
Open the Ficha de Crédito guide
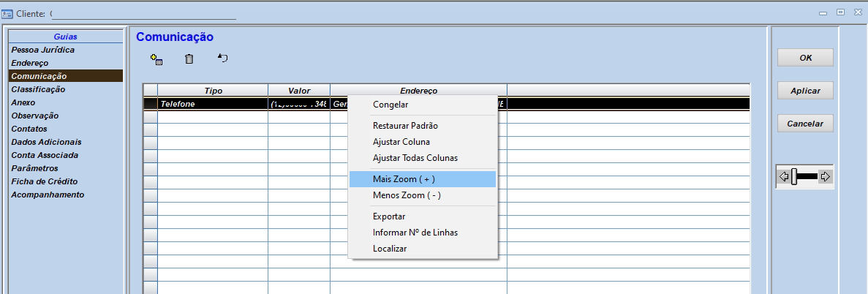[x=45, y=181]
